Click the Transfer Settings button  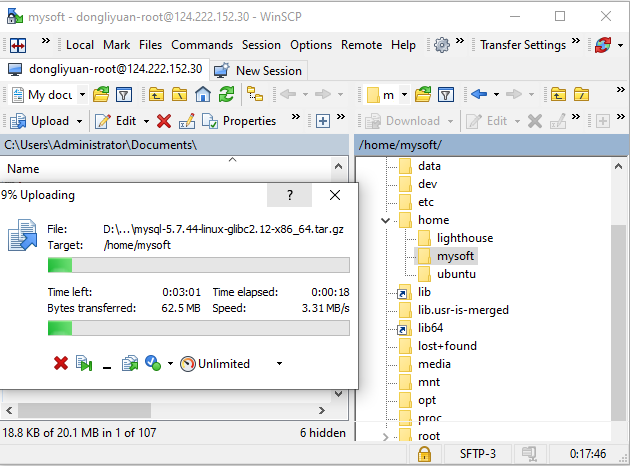[523, 45]
